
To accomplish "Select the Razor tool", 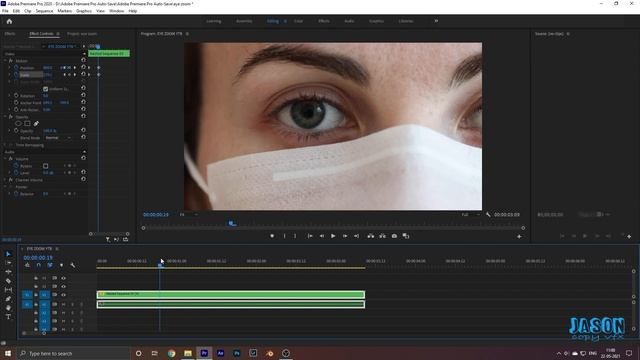I will click(8, 281).
